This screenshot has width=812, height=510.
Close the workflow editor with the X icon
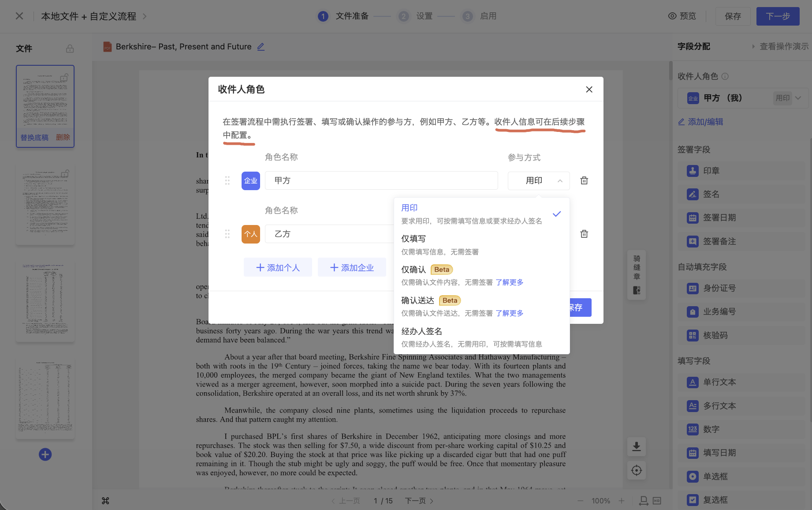(x=19, y=16)
